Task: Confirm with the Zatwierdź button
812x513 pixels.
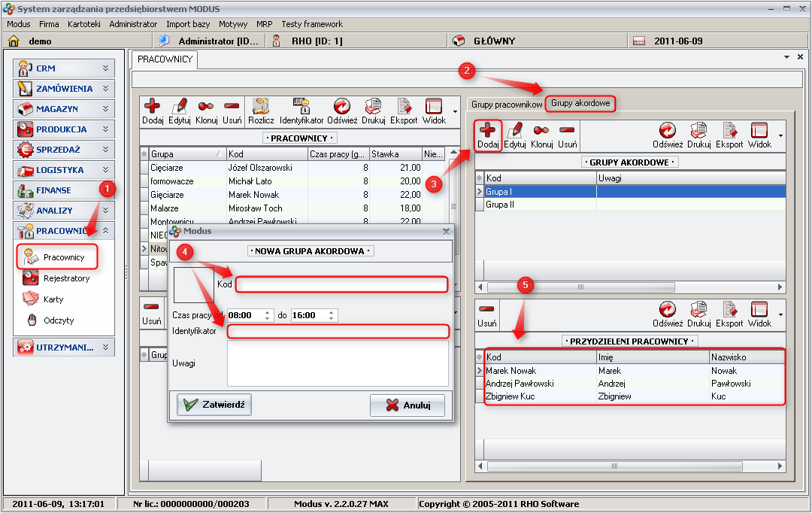Action: click(214, 405)
